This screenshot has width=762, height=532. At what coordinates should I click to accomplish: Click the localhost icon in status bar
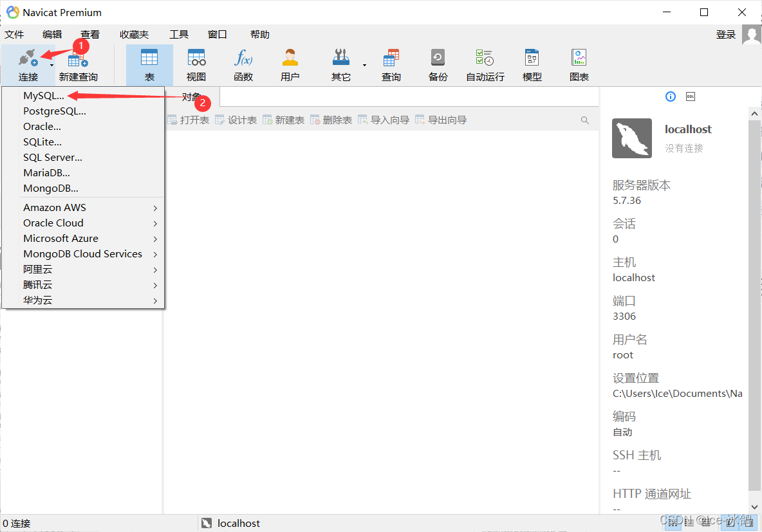coord(207,523)
